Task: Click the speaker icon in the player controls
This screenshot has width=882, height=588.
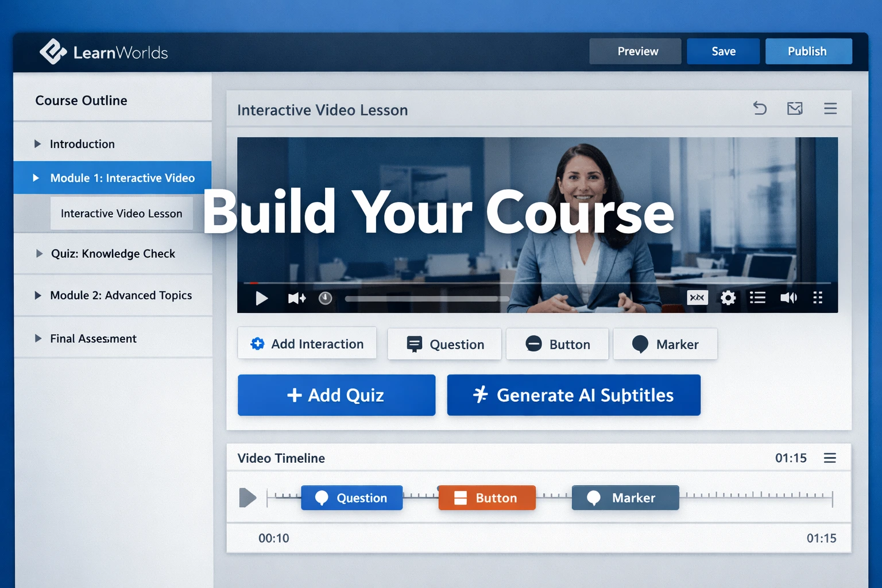Action: click(x=788, y=298)
